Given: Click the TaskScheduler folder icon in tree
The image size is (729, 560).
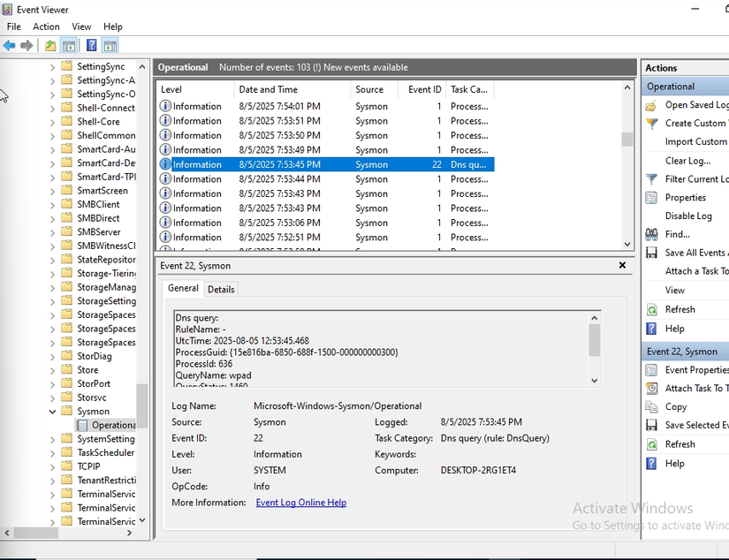Looking at the screenshot, I should 67,452.
